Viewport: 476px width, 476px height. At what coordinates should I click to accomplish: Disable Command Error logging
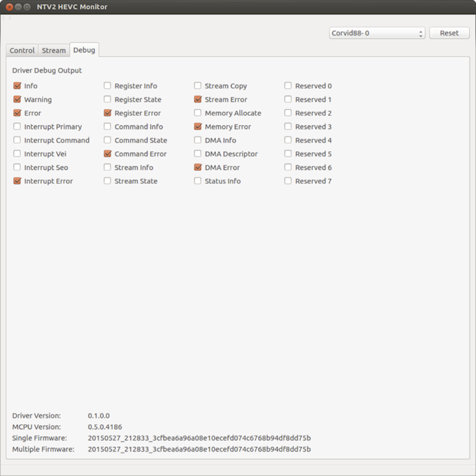point(108,154)
